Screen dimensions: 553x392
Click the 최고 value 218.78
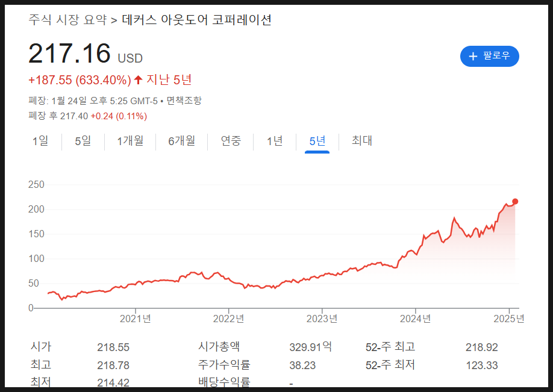[113, 366]
